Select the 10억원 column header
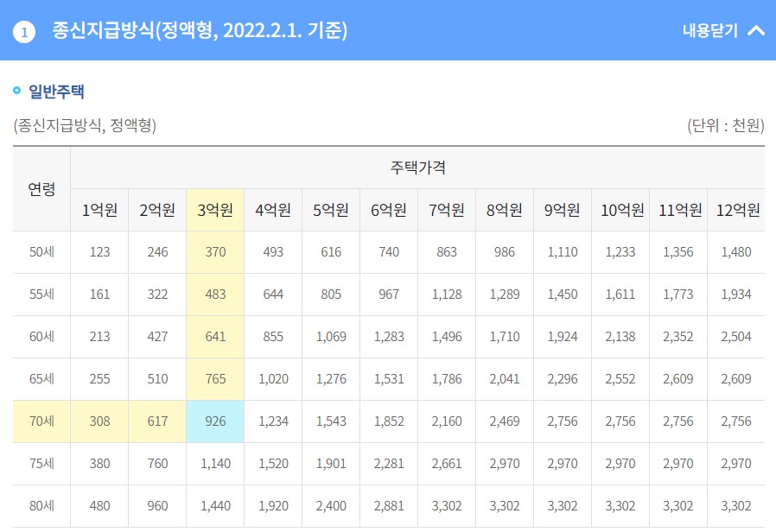 (622, 210)
